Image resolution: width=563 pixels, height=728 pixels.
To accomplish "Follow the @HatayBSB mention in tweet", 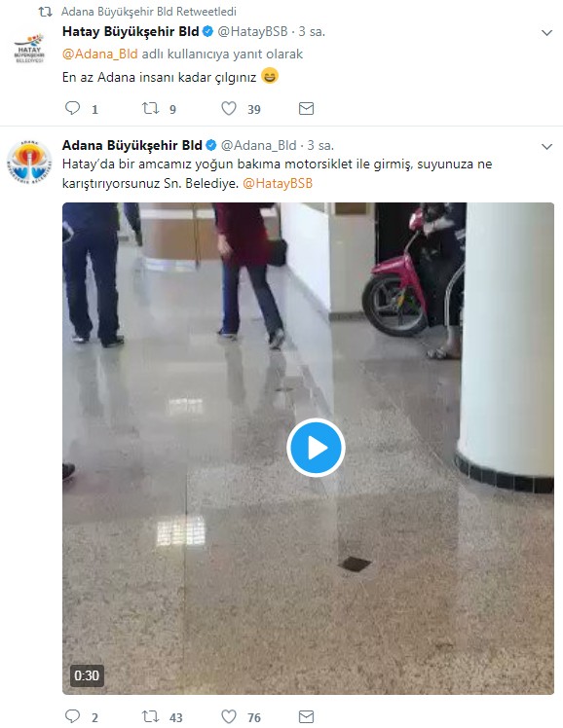I will [x=278, y=183].
